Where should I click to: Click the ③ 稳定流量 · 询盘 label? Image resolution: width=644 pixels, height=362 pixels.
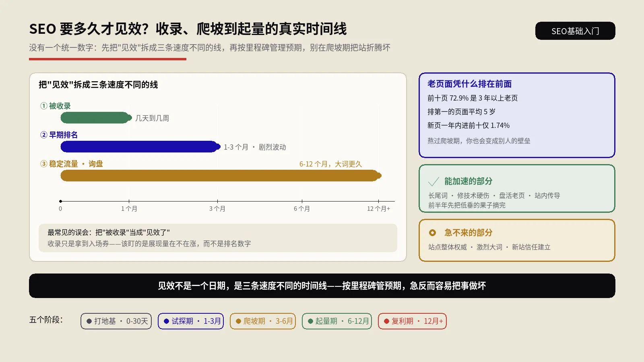(x=72, y=164)
